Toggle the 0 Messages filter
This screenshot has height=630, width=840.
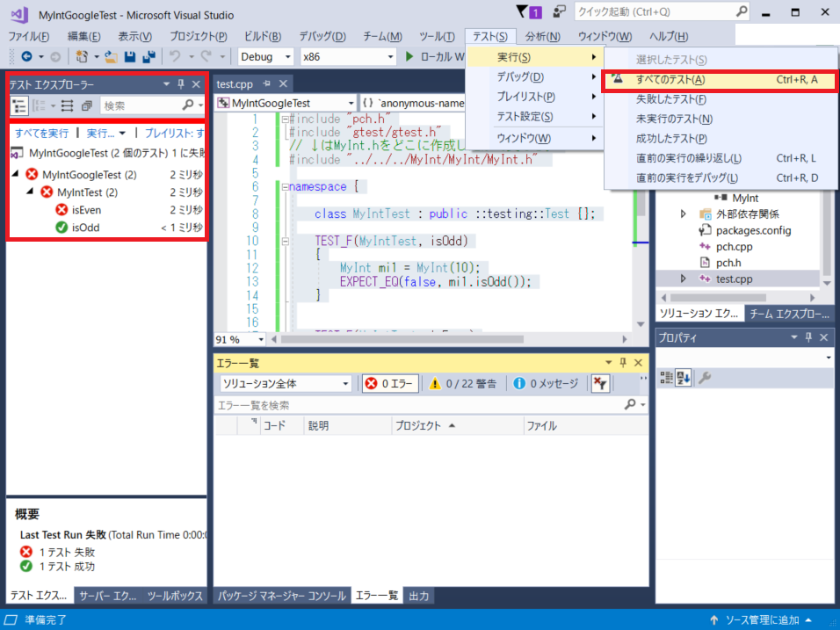[x=546, y=383]
